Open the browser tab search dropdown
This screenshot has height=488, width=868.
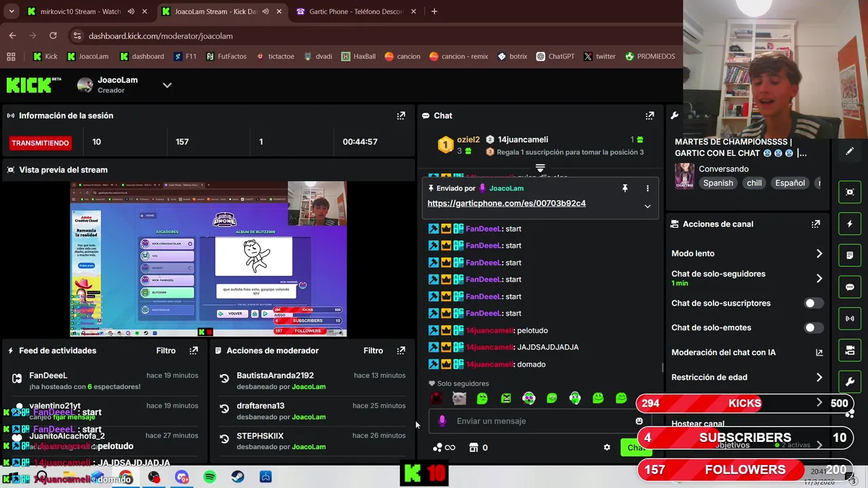coord(12,12)
